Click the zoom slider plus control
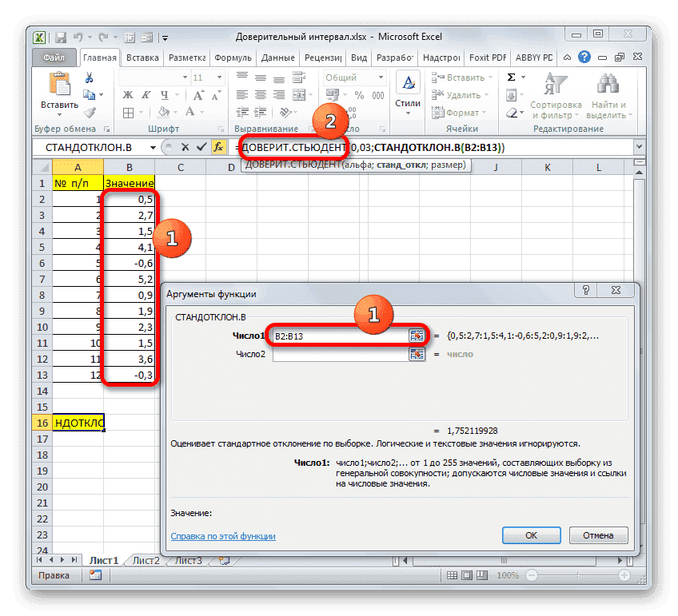 click(624, 575)
